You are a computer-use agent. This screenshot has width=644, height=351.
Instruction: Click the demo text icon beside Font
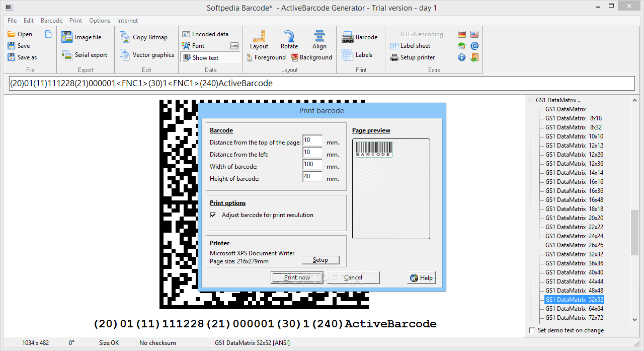(x=234, y=46)
